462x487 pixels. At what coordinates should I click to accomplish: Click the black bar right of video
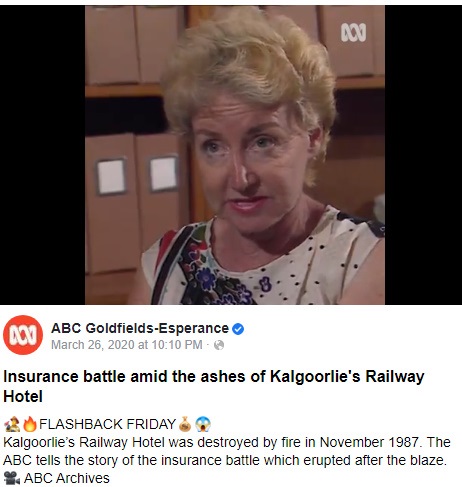coord(423,155)
